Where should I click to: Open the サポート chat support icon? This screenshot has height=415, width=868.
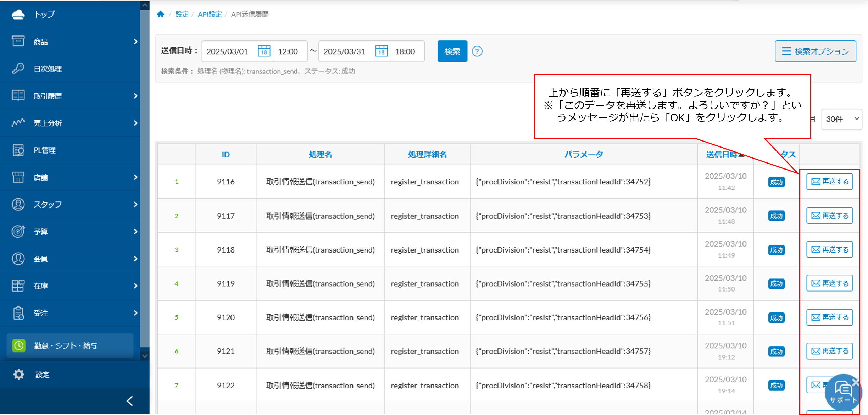click(x=843, y=392)
